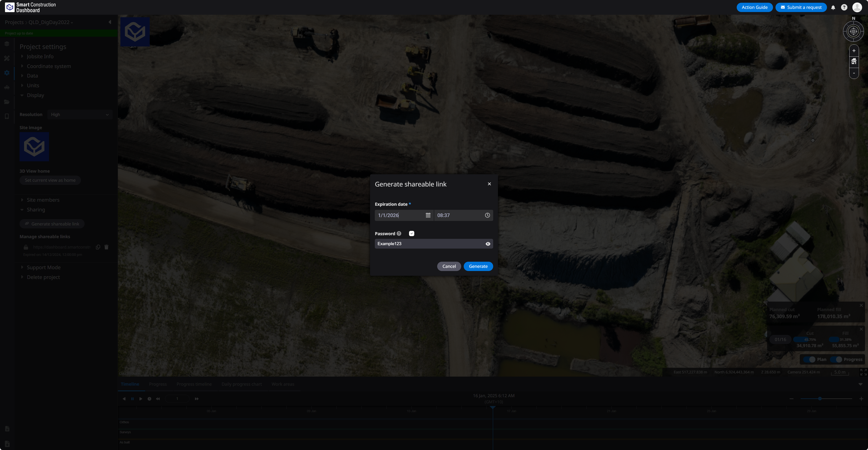Click the Generate button

point(478,266)
